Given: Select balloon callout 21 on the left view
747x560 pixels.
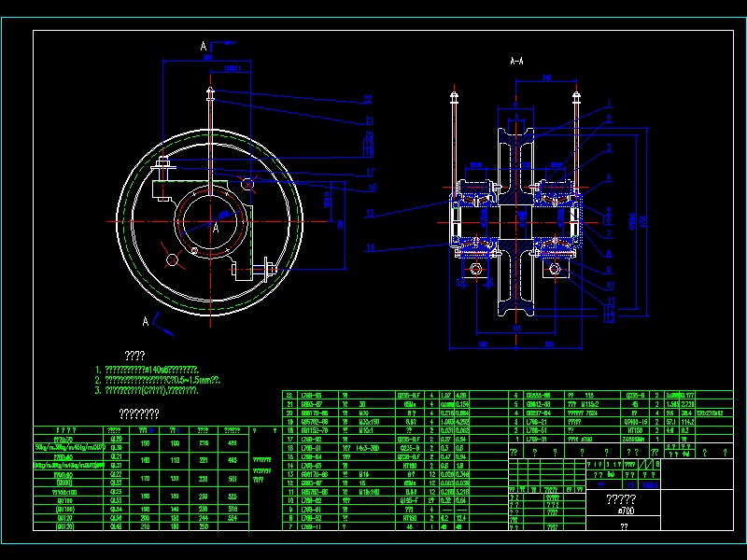Looking at the screenshot, I should tap(369, 120).
